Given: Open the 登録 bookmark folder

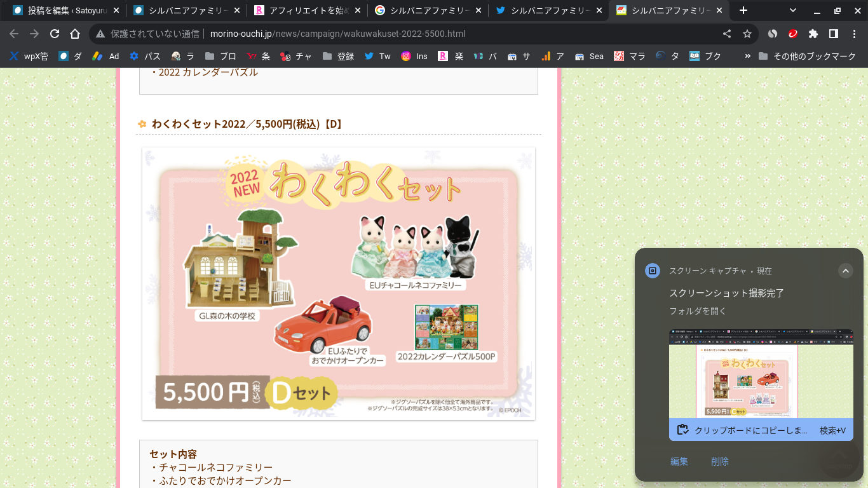Looking at the screenshot, I should [x=338, y=56].
